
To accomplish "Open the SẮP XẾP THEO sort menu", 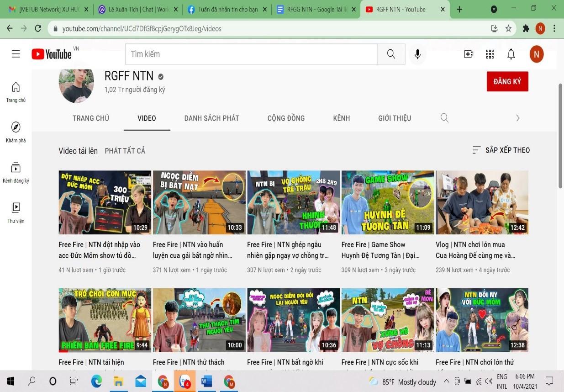I will click(x=501, y=150).
